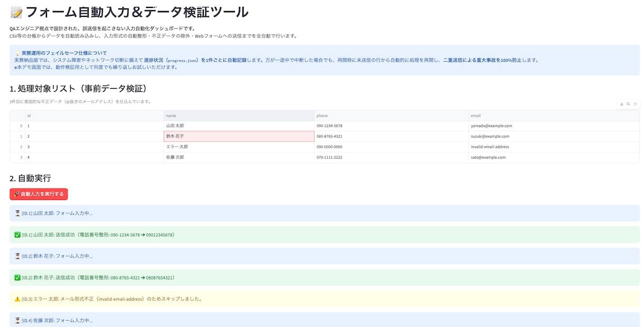Viewport: 644px width, 327px height.
Task: Select the phone cell 070-1111-2222
Action: pos(392,157)
